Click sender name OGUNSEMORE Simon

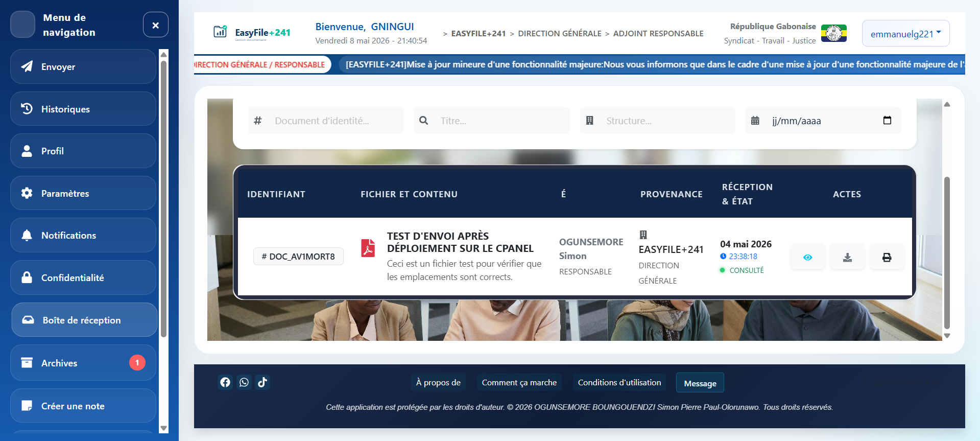click(591, 249)
